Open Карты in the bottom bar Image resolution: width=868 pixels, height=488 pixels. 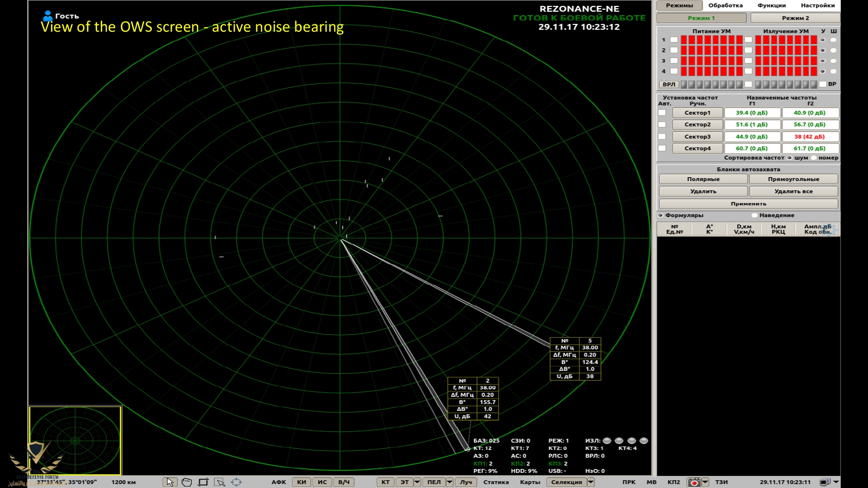click(530, 482)
